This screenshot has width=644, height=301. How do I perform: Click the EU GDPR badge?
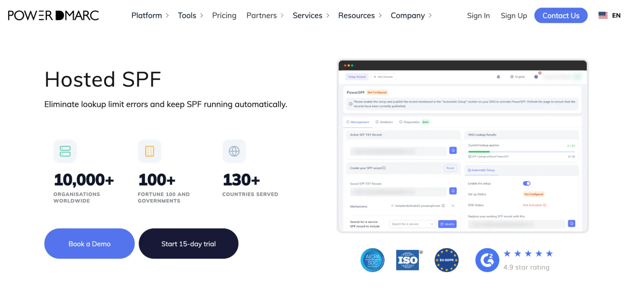pyautogui.click(x=447, y=260)
